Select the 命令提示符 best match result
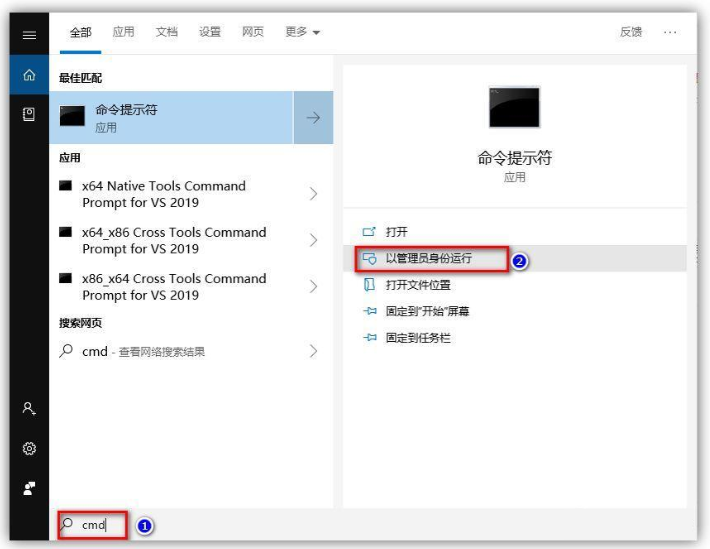The width and height of the screenshot is (710, 549). tap(172, 118)
